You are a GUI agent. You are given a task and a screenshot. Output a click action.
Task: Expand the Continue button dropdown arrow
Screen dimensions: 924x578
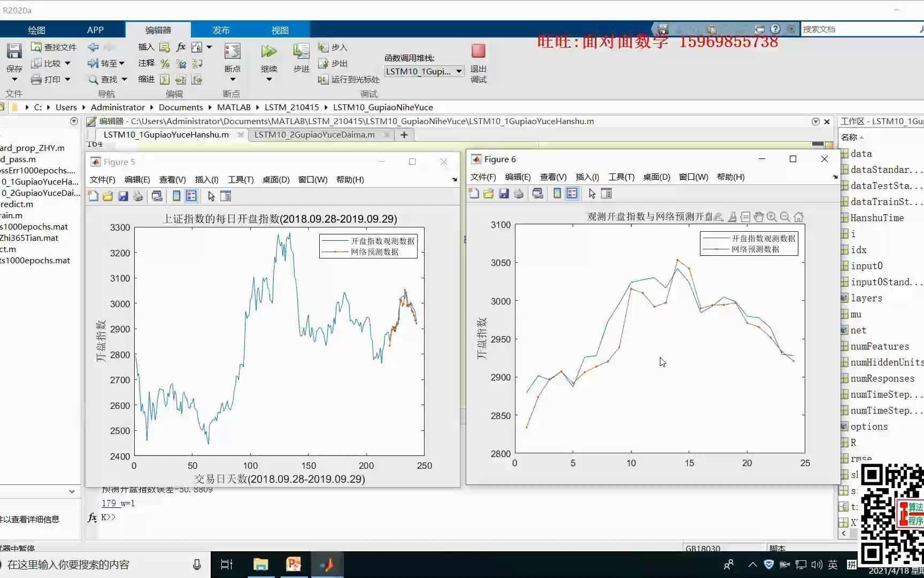(x=268, y=79)
